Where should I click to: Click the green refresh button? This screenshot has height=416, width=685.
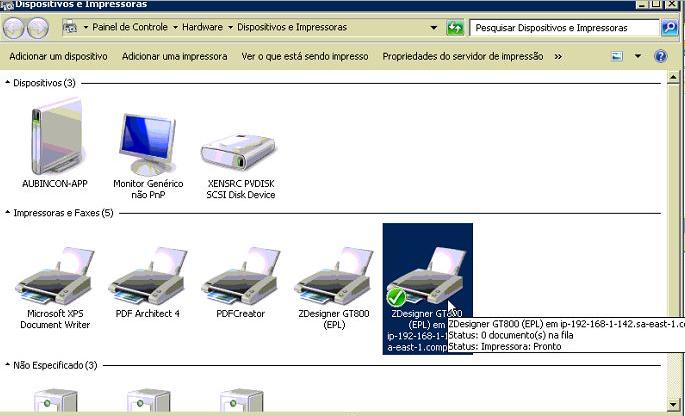click(x=455, y=28)
